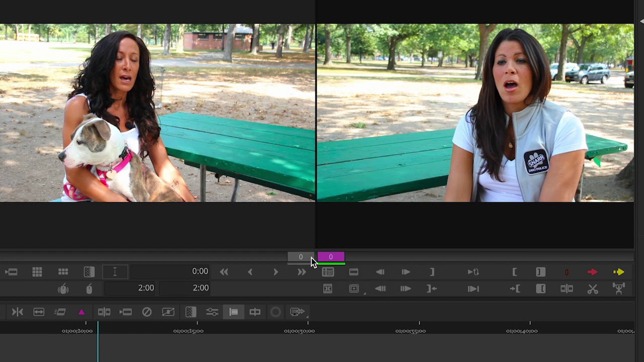Click the Lift weightlifter icon
Viewport: 644px width, 362px height.
[x=619, y=289]
